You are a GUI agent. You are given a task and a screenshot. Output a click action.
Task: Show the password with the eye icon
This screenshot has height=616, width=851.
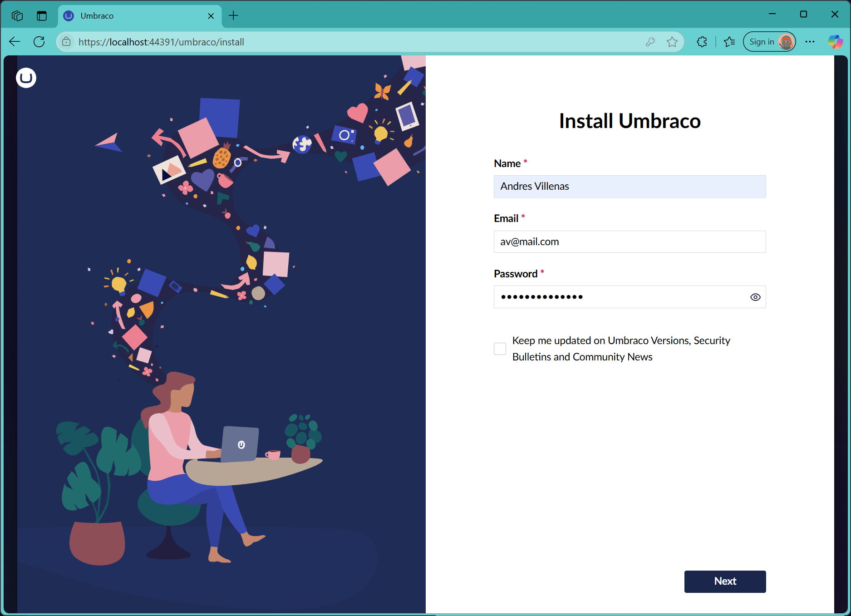coord(755,297)
